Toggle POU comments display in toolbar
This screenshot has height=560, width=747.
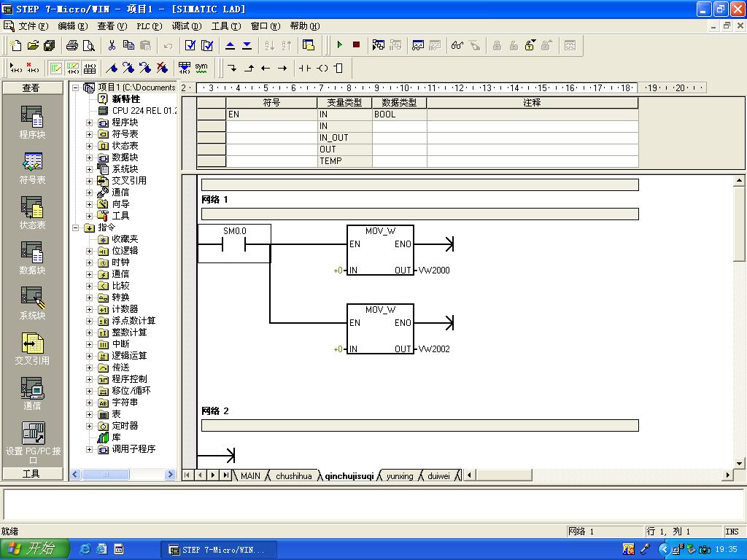(x=55, y=69)
